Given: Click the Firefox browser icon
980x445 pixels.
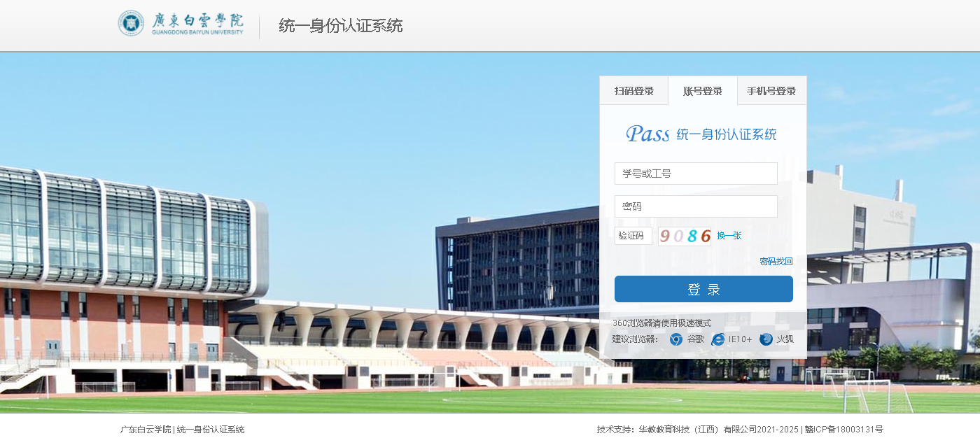Looking at the screenshot, I should [766, 339].
